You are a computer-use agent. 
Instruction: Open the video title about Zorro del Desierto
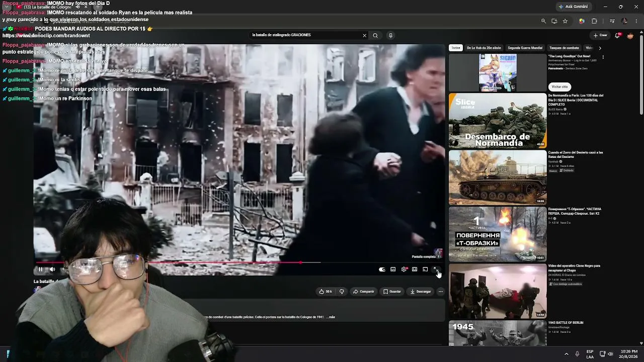click(x=576, y=154)
